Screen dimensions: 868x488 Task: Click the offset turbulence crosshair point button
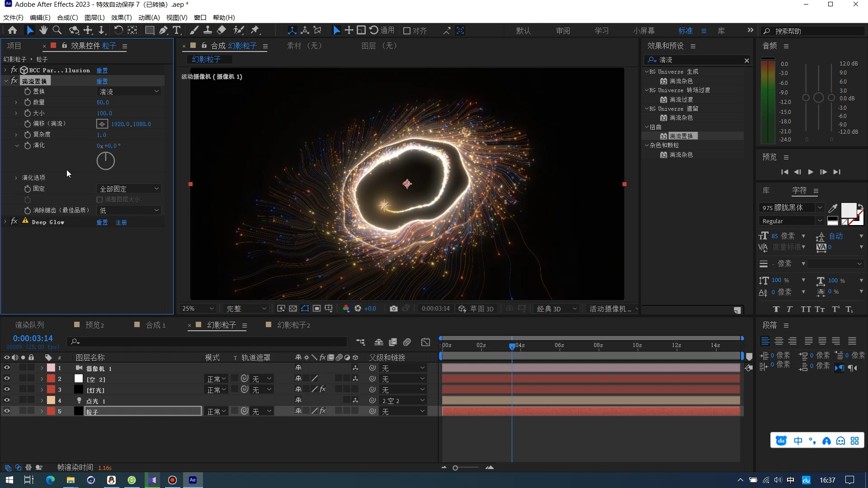[102, 124]
